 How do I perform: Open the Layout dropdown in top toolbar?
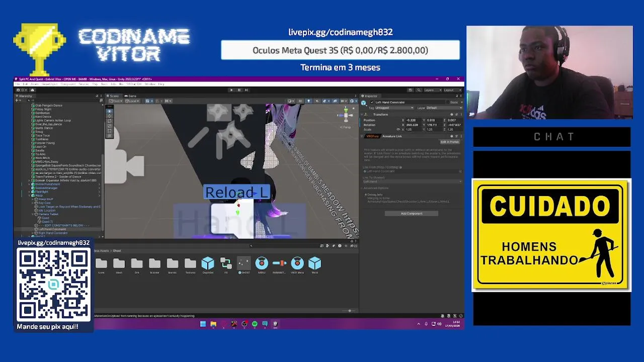(452, 90)
